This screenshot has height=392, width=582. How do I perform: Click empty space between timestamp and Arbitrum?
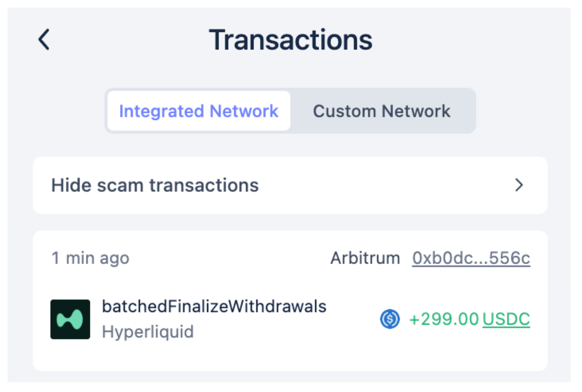click(228, 258)
